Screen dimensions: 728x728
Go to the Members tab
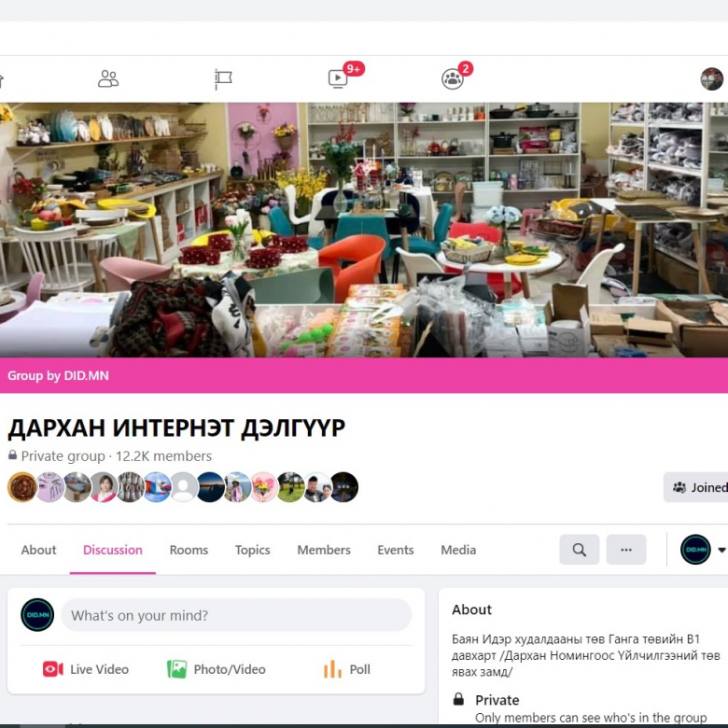point(324,550)
